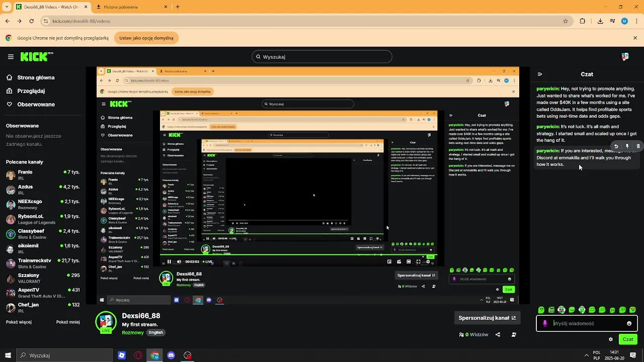644x362 pixels.
Task: Send the message with green Czat button
Action: click(628, 339)
